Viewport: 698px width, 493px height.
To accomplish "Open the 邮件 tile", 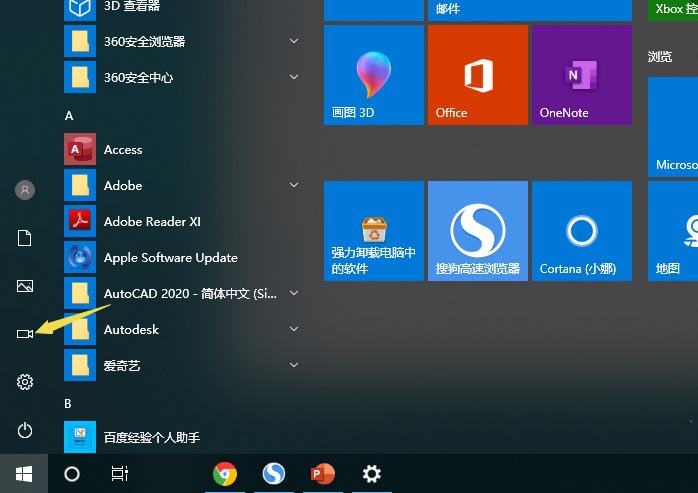I will coord(530,10).
